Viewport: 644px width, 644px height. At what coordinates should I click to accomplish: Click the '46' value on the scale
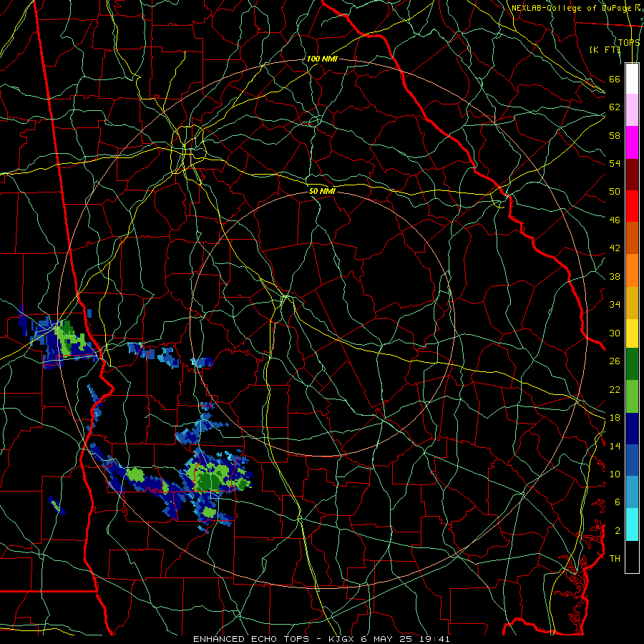click(615, 220)
